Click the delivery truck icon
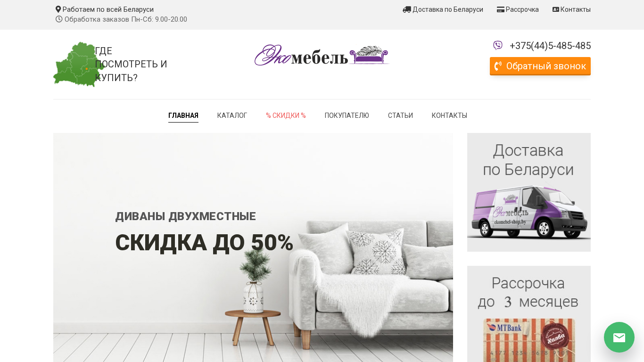This screenshot has width=644, height=362. [x=407, y=9]
